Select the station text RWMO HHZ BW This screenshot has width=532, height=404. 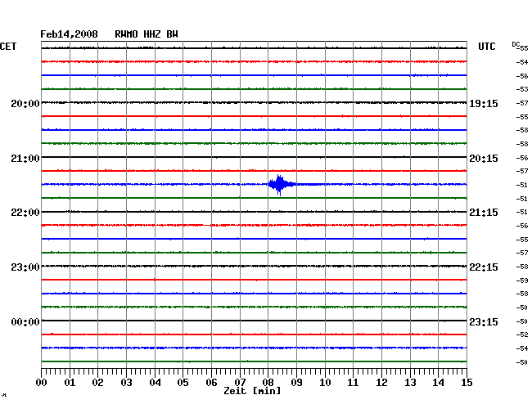147,34
